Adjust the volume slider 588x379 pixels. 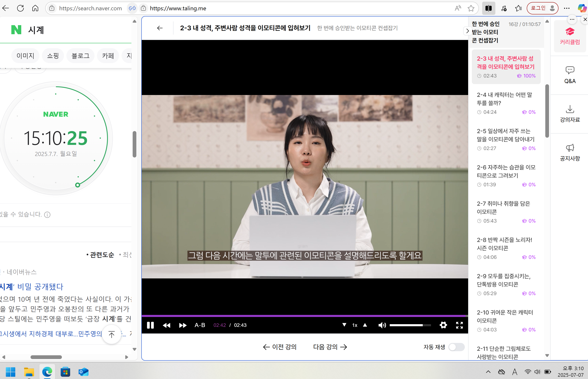click(410, 325)
